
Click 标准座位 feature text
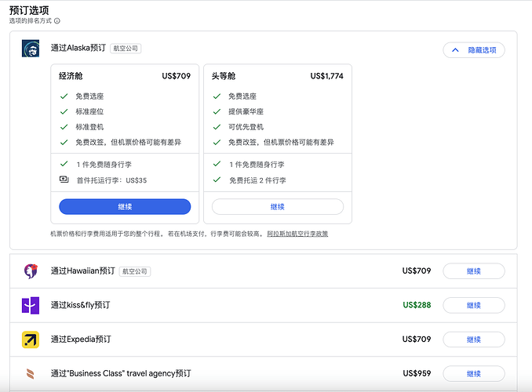(89, 111)
